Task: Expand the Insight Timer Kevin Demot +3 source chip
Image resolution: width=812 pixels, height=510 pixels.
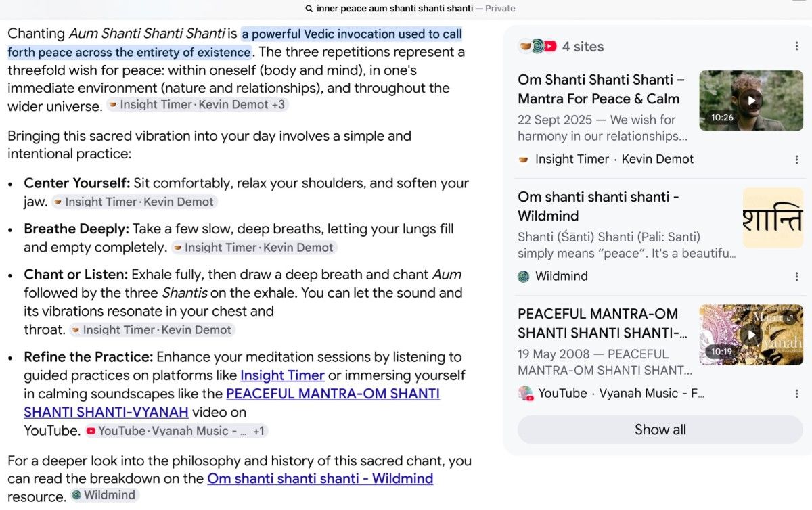Action: 198,105
